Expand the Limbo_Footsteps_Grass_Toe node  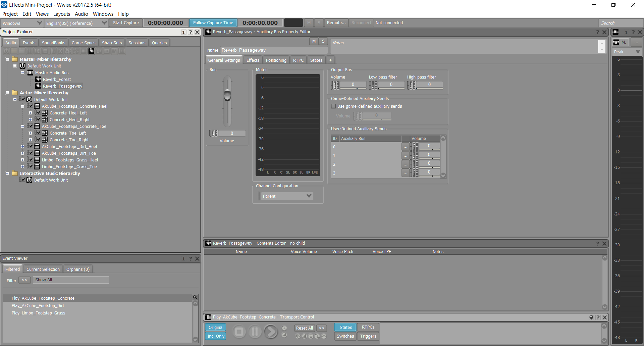[x=22, y=166]
